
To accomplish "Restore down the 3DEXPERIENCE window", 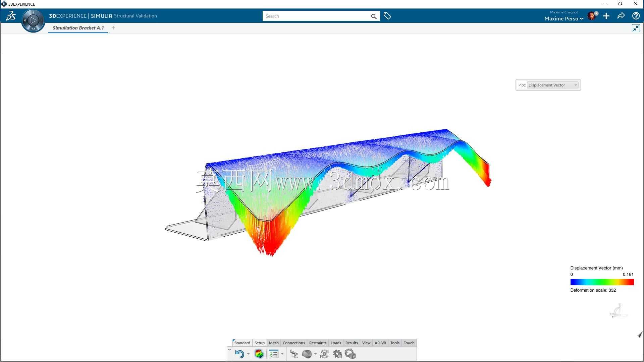I will (x=620, y=4).
